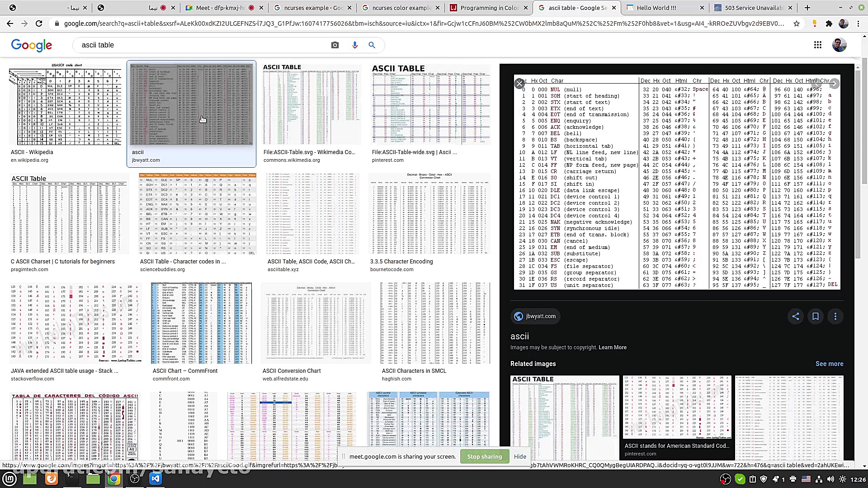Screen dimensions: 868x488
Task: Open the Chrome extensions puzzle menu
Action: pyautogui.click(x=829, y=23)
